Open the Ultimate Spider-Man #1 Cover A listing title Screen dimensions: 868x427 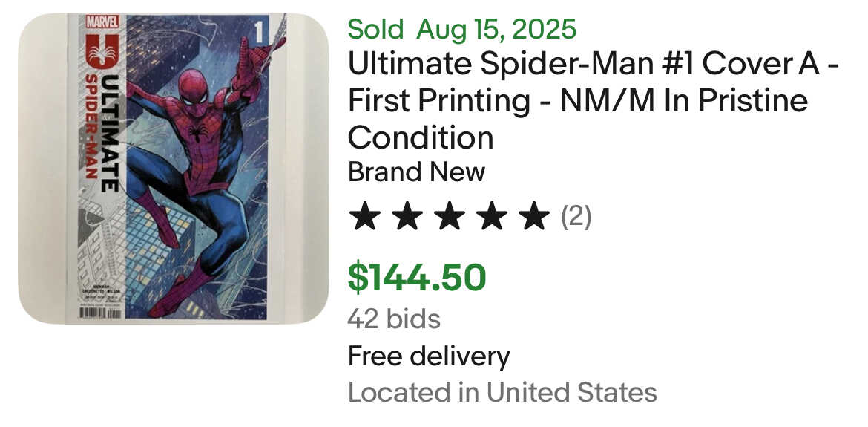pyautogui.click(x=594, y=101)
